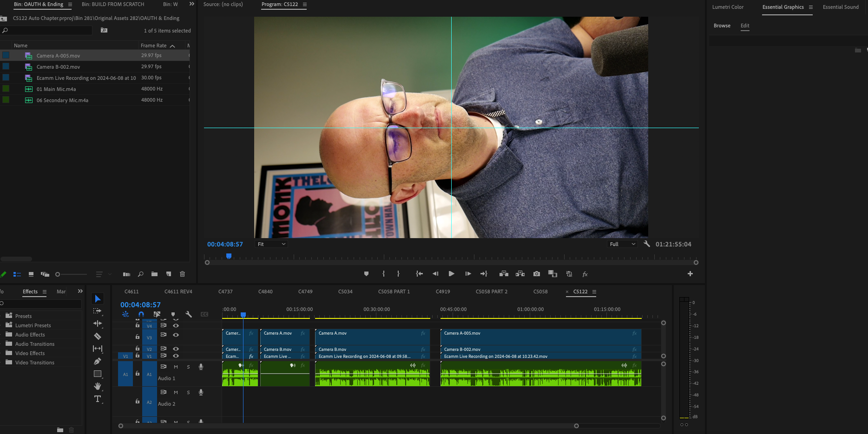
Task: Mute the Audio 1 track with the M button
Action: pyautogui.click(x=175, y=367)
